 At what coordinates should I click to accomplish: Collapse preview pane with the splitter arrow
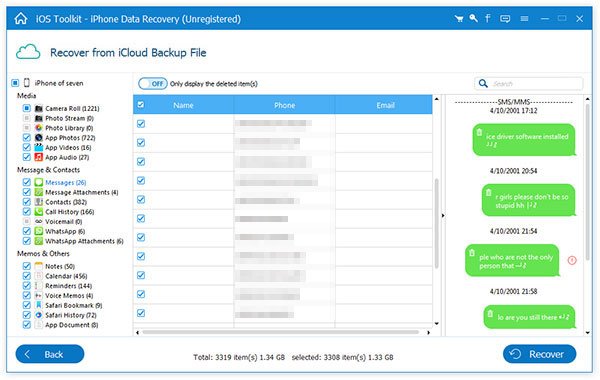443,216
